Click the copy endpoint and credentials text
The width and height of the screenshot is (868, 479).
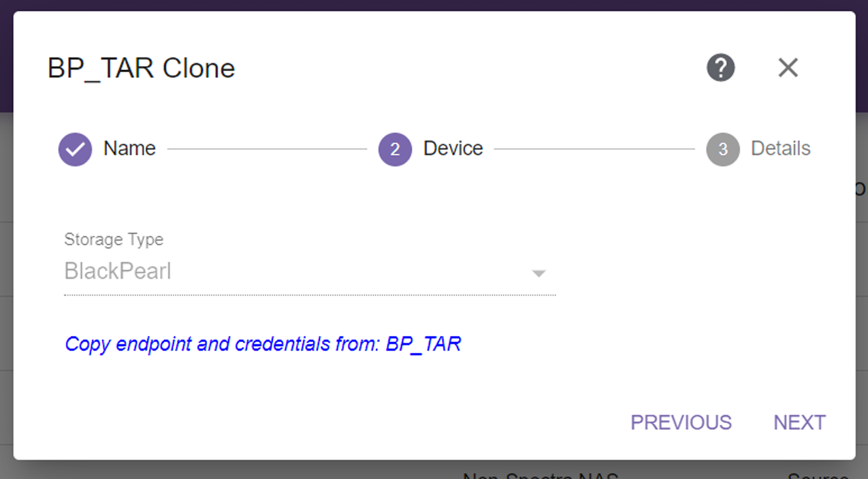[263, 344]
